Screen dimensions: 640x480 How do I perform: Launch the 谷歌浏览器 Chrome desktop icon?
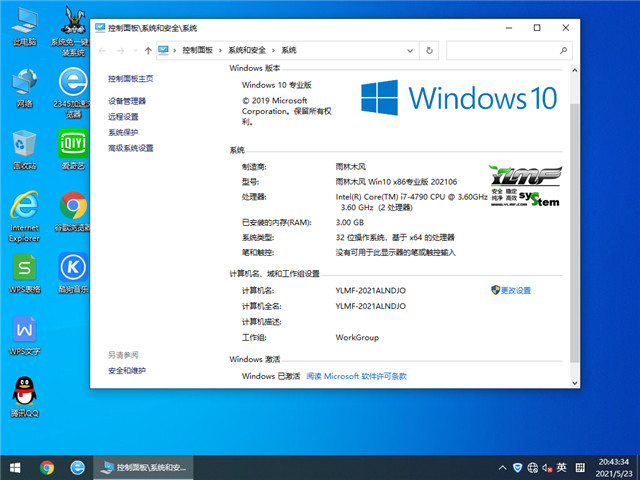[73, 211]
